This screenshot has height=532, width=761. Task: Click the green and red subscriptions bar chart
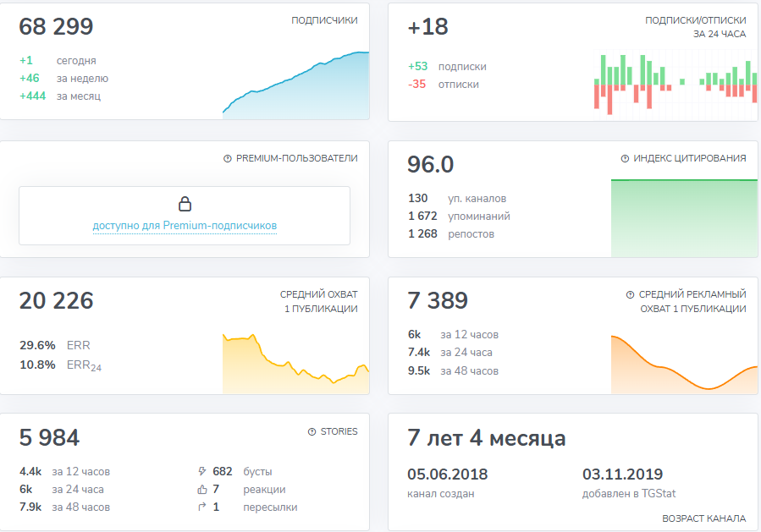[x=676, y=84]
